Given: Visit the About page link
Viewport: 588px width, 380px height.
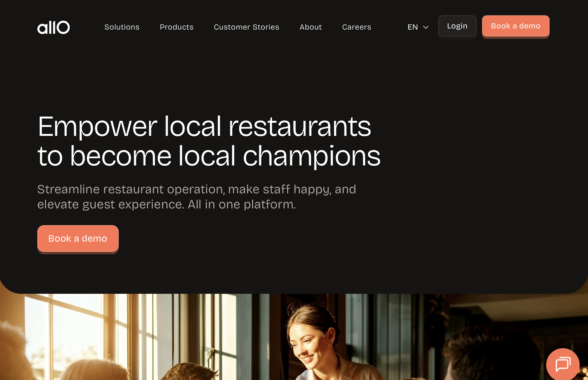Looking at the screenshot, I should [311, 27].
